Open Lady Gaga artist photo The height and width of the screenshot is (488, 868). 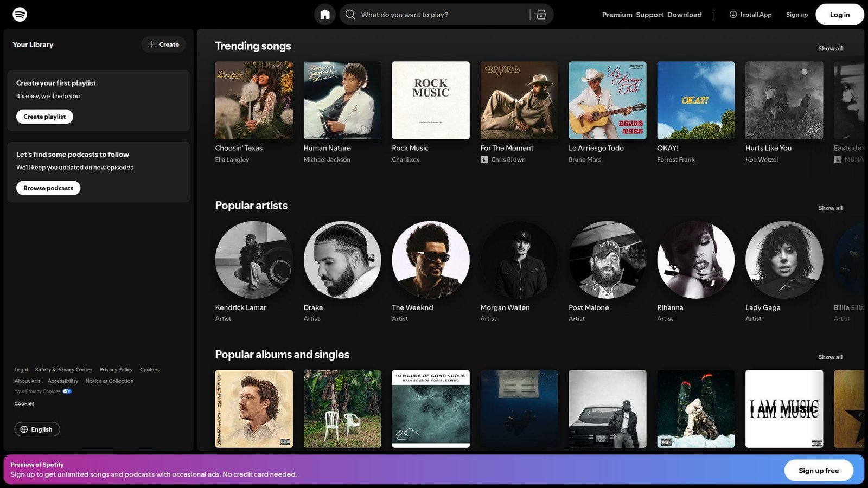point(784,260)
